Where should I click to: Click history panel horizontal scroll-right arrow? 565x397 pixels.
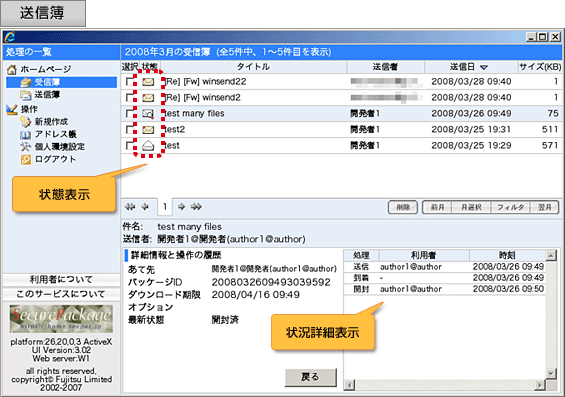[x=539, y=385]
